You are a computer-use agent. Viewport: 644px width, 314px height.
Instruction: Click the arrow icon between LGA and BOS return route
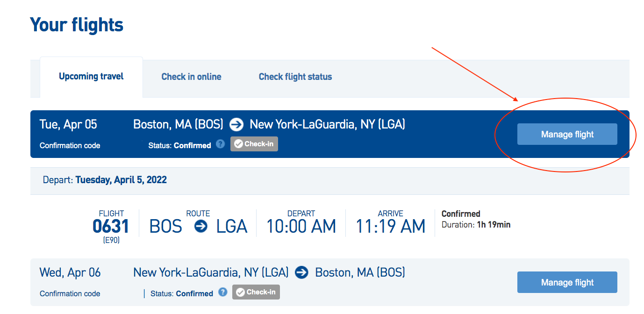pyautogui.click(x=302, y=272)
